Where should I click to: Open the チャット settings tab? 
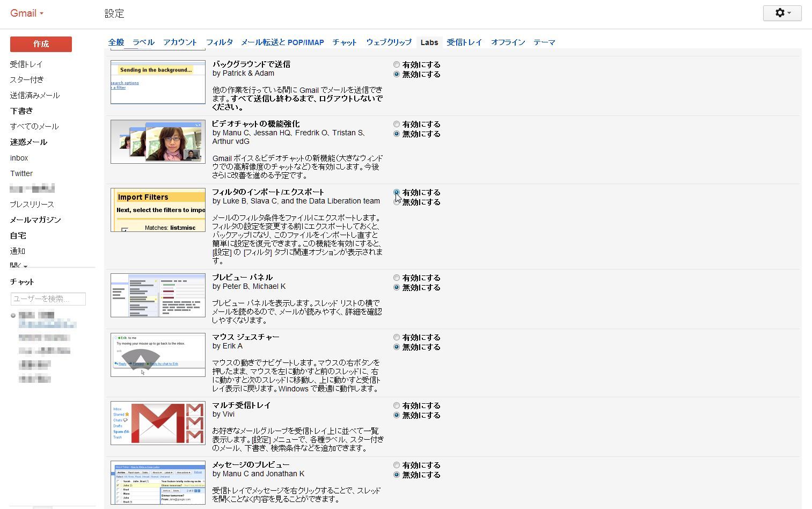pos(344,42)
